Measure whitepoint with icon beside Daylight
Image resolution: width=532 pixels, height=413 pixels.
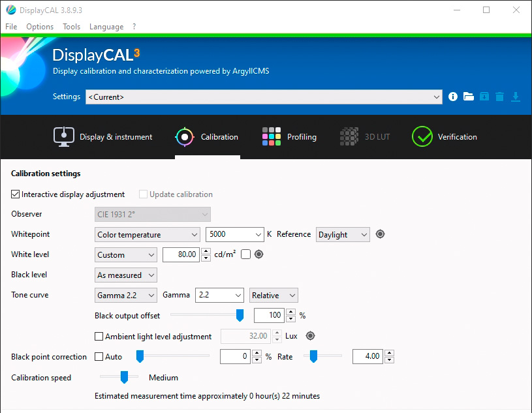pos(381,234)
